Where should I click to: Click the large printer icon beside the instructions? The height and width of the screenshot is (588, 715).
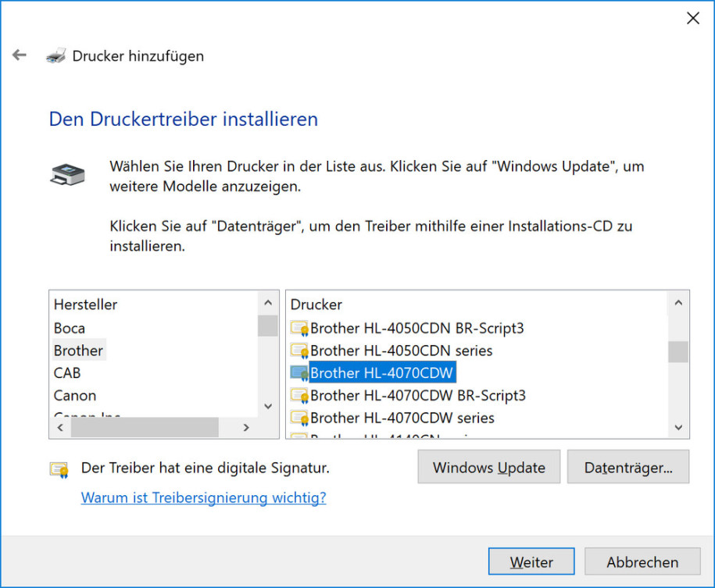(x=67, y=175)
